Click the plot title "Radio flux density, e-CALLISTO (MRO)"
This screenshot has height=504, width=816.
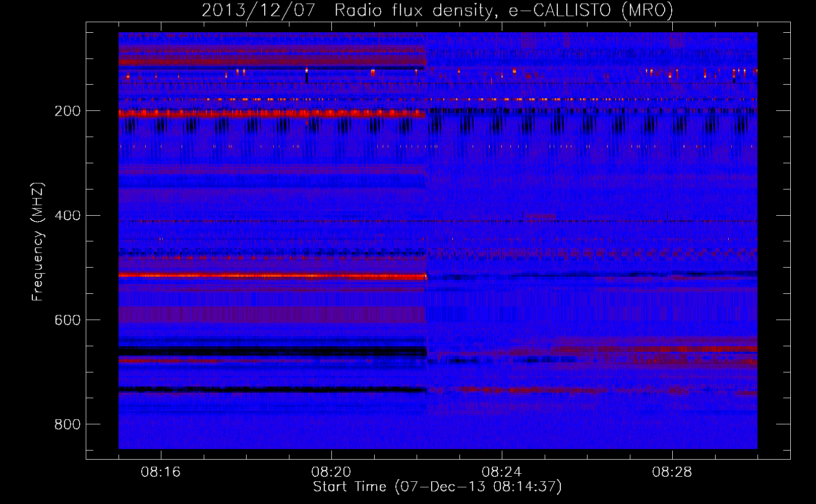[x=504, y=10]
